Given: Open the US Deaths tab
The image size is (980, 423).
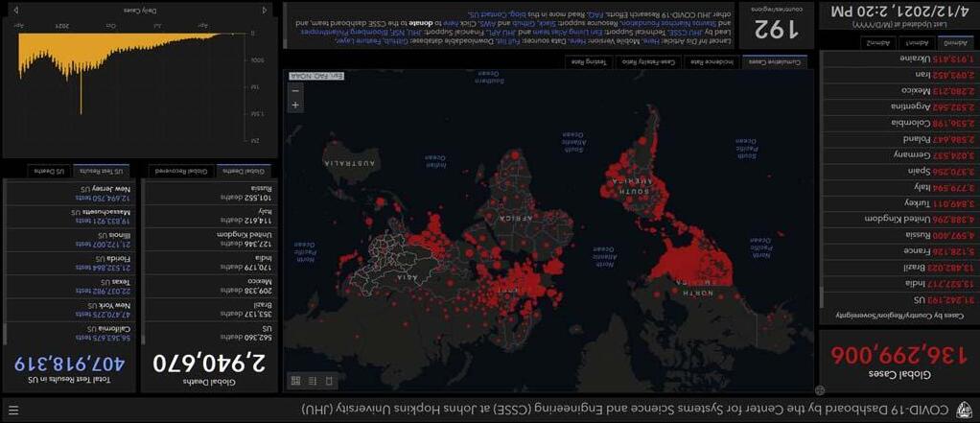Looking at the screenshot, I should point(49,171).
